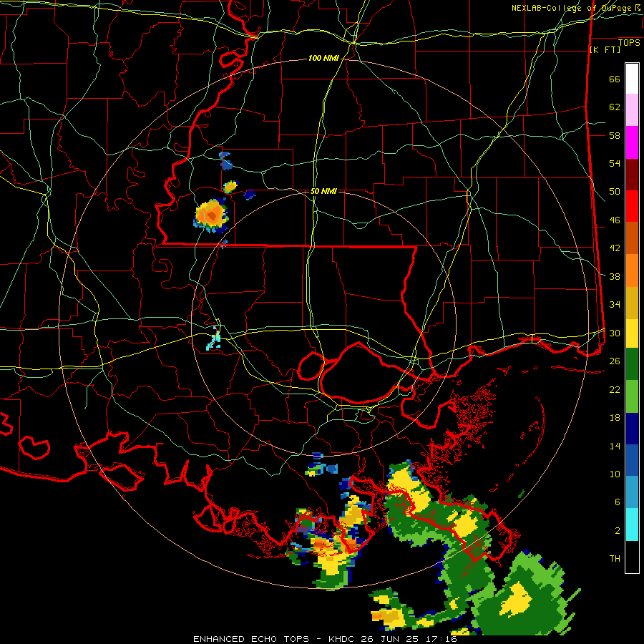
Task: Click the '26' legend value
Action: click(615, 361)
